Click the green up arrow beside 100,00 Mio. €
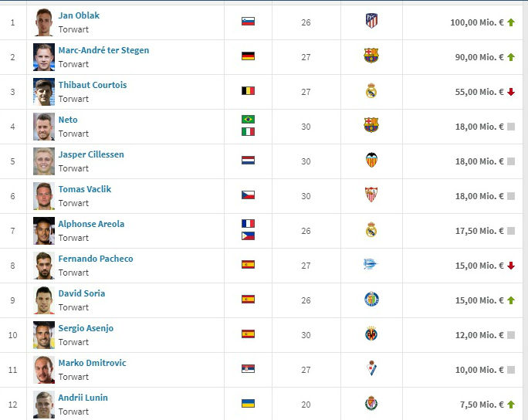 pos(510,22)
